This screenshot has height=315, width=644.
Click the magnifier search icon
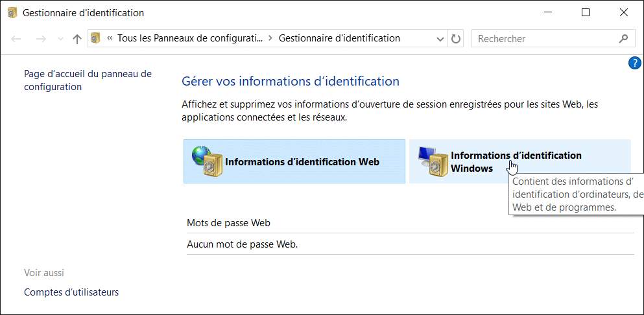click(x=623, y=39)
